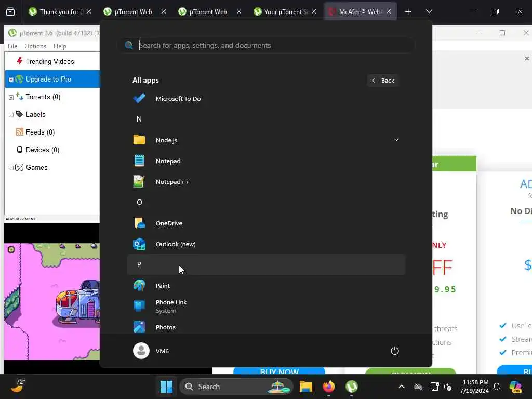Show hidden tray icons chevron

pyautogui.click(x=402, y=387)
